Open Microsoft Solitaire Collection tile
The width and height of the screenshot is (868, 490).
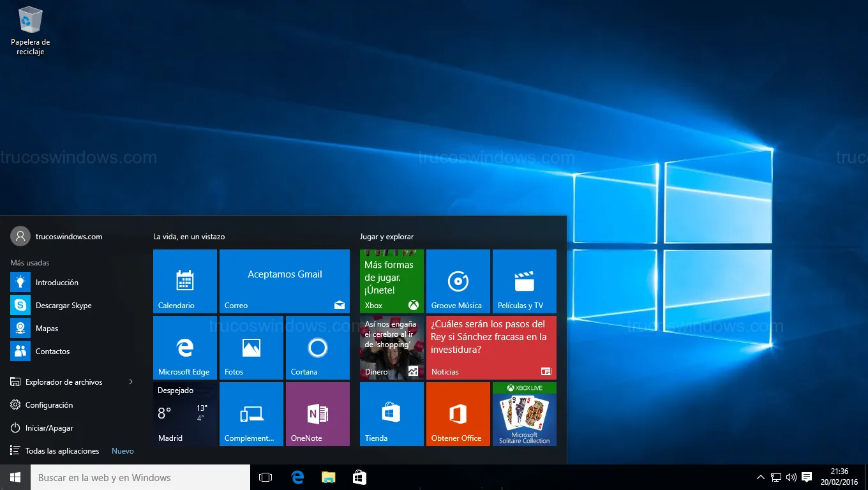pyautogui.click(x=524, y=414)
